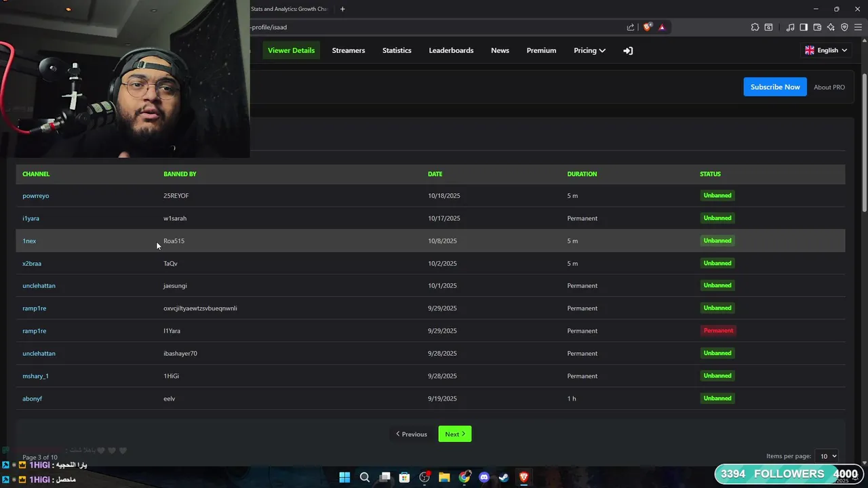Open Microsoft Store from the taskbar
Screen dimensions: 868x488
coord(405,477)
